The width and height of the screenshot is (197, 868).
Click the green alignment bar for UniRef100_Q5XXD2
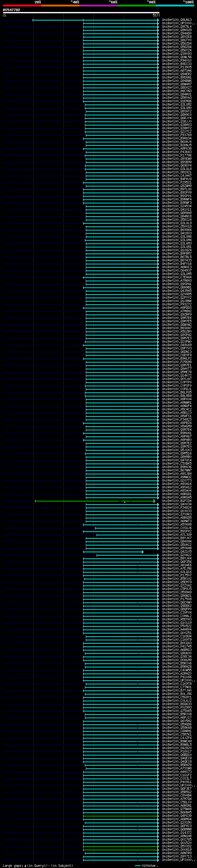(121, 846)
